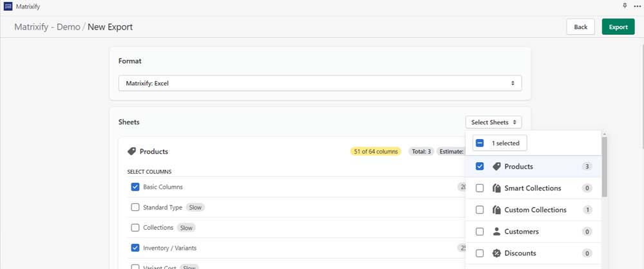Check Customers in the sheets list
Image resolution: width=644 pixels, height=269 pixels.
480,232
